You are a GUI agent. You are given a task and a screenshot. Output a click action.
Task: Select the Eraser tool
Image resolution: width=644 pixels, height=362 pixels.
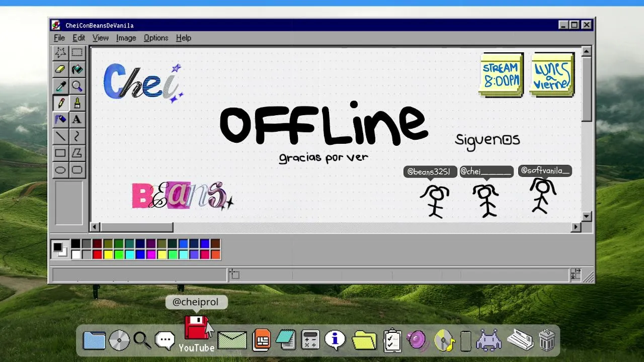point(60,69)
